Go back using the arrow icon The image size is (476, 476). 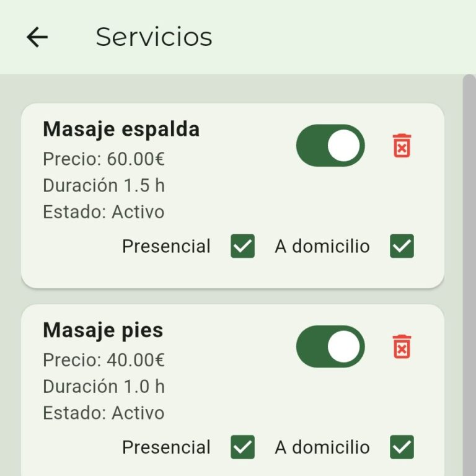tap(37, 37)
